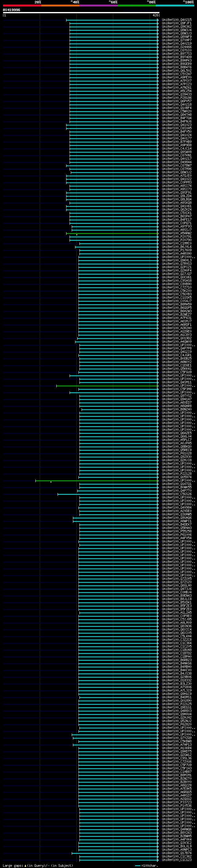Open hit UniRef100_Q9FJF1
The width and height of the screenshot is (197, 868).
tap(177, 23)
